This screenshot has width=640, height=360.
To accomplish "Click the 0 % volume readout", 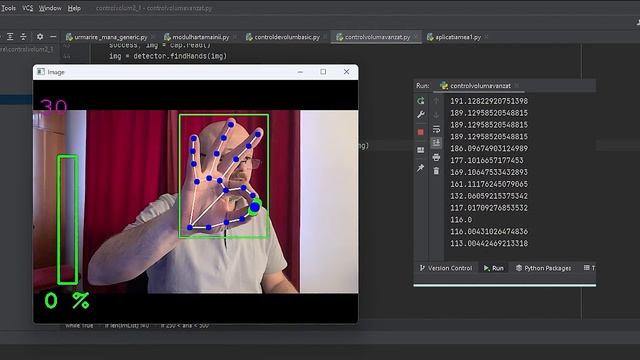I will [x=67, y=301].
